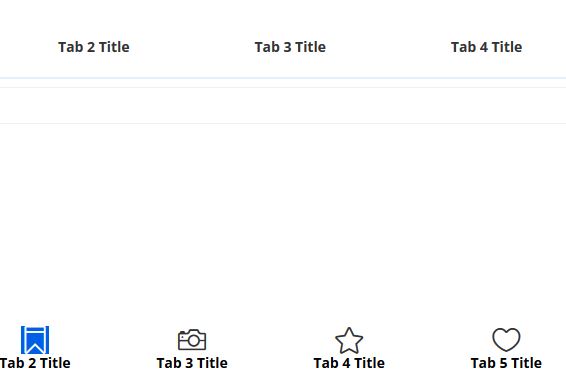The image size is (566, 381).
Task: Activate the favorites tab marked by a heart
Action: (x=506, y=339)
